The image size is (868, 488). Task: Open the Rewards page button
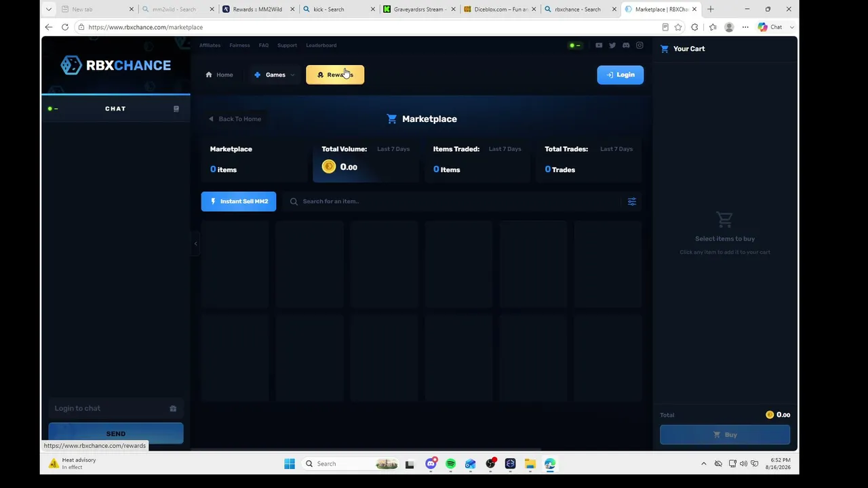[x=335, y=75]
